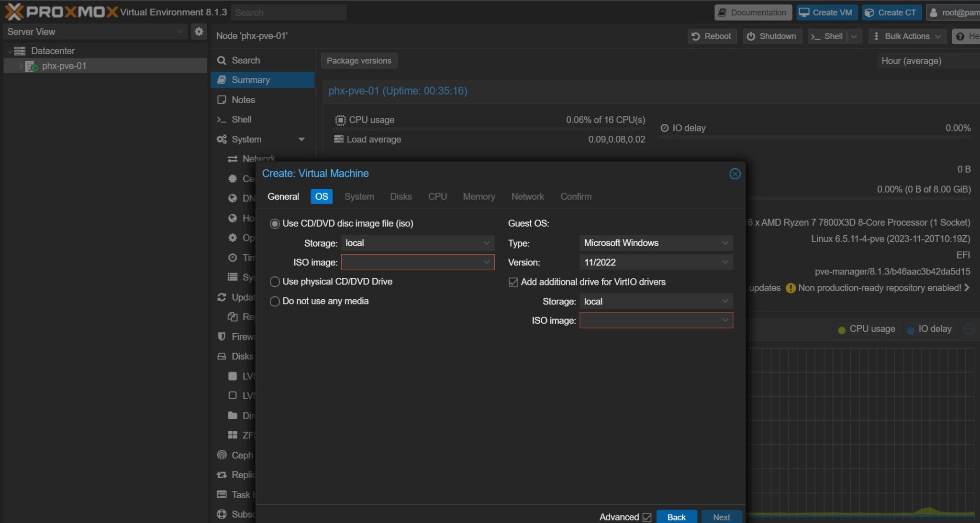Click the Documentation book icon
Image resolution: width=980 pixels, height=523 pixels.
point(722,12)
